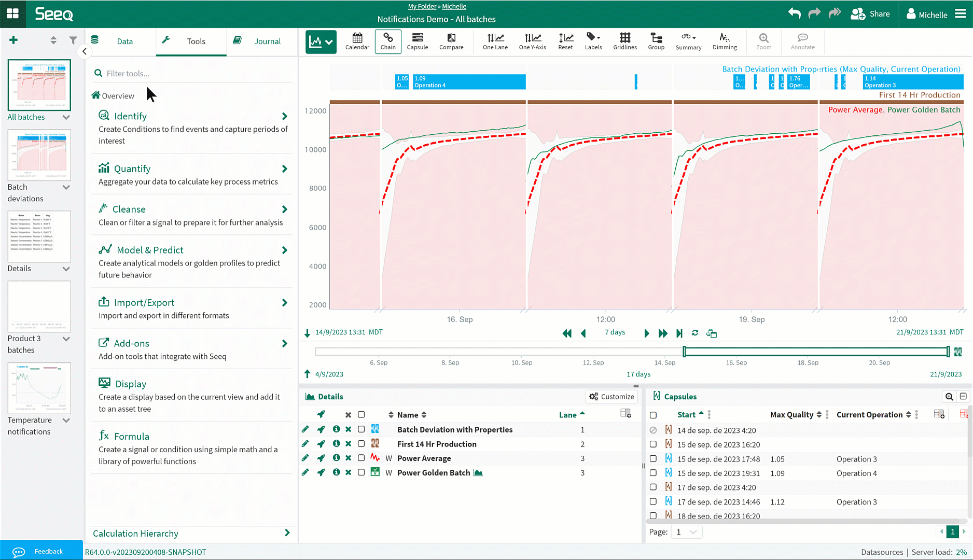Reset trend lanes and axes
Screen dimensions: 973x560
pos(565,41)
